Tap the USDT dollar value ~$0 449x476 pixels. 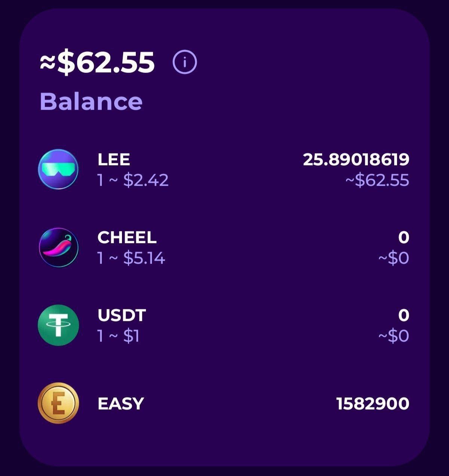(394, 336)
